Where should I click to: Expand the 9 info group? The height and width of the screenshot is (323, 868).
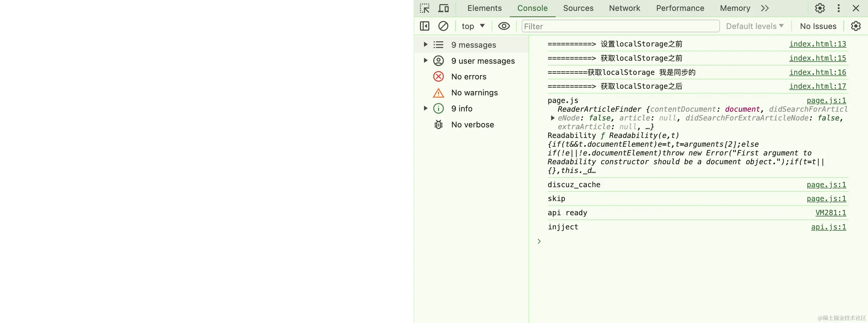click(x=426, y=108)
